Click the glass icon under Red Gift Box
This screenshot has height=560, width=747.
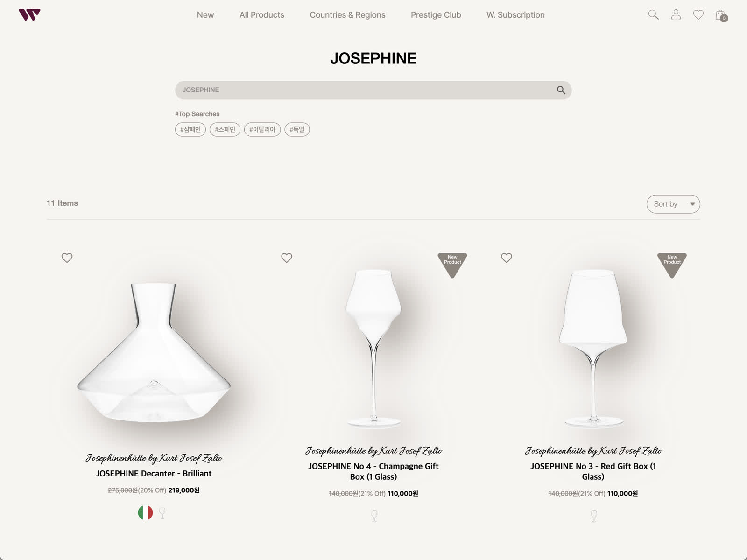coord(594,516)
